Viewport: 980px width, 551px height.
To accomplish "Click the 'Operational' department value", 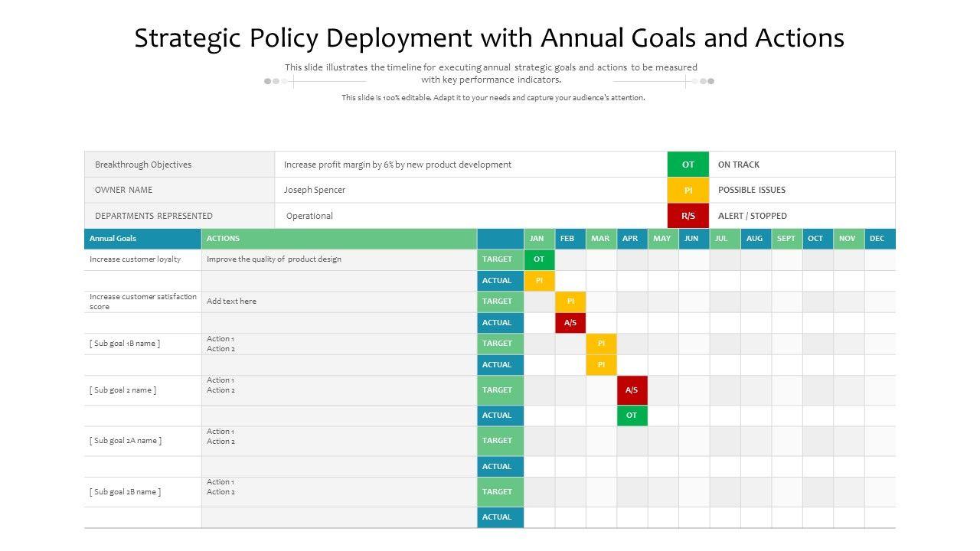I will 309,216.
